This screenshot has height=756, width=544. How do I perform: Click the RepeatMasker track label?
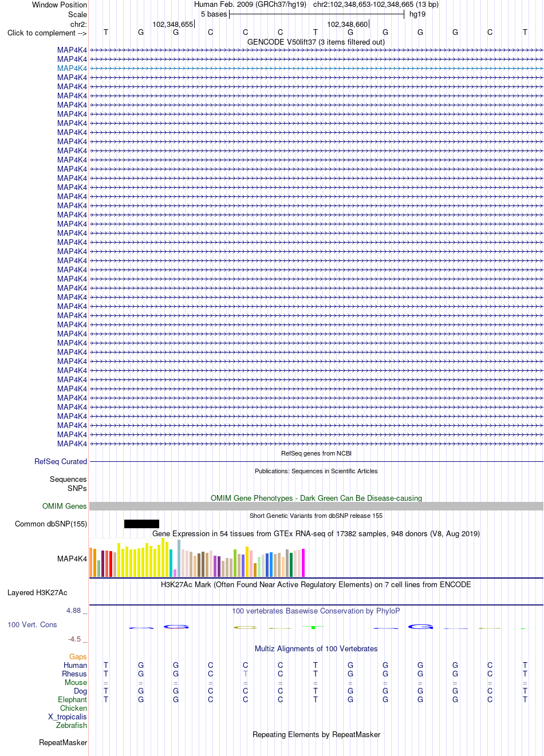pos(63,742)
